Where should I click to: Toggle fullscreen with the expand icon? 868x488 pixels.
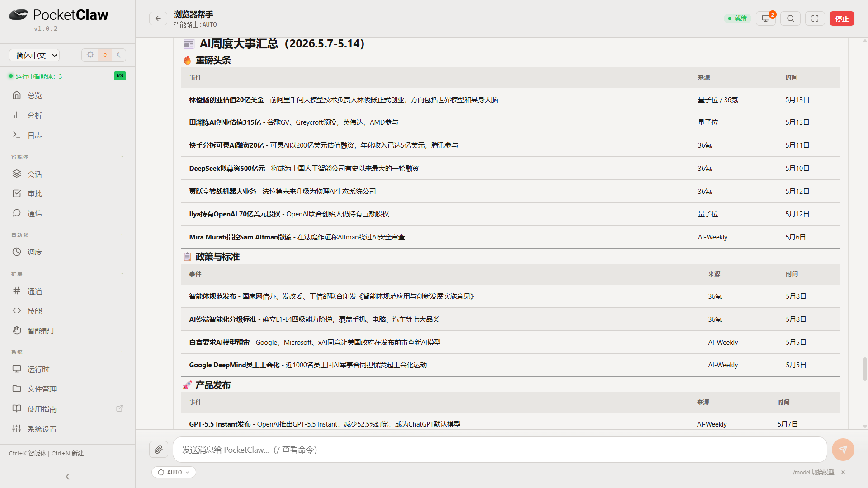point(815,19)
